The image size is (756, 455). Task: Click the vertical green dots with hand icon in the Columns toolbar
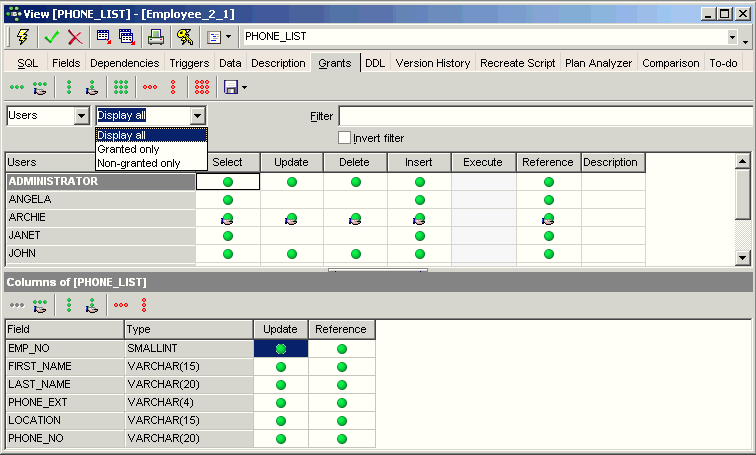coord(92,306)
